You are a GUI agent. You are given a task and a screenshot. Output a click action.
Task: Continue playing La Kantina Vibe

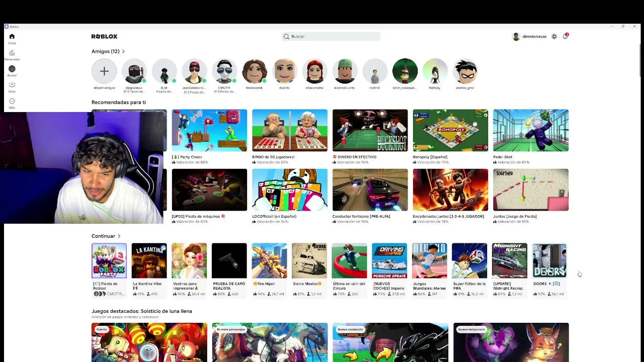[149, 260]
